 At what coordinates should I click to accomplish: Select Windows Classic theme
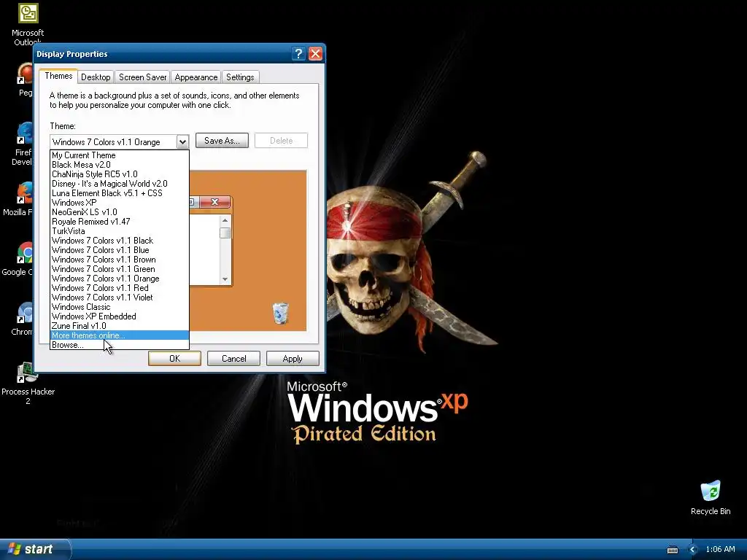[x=120, y=307]
